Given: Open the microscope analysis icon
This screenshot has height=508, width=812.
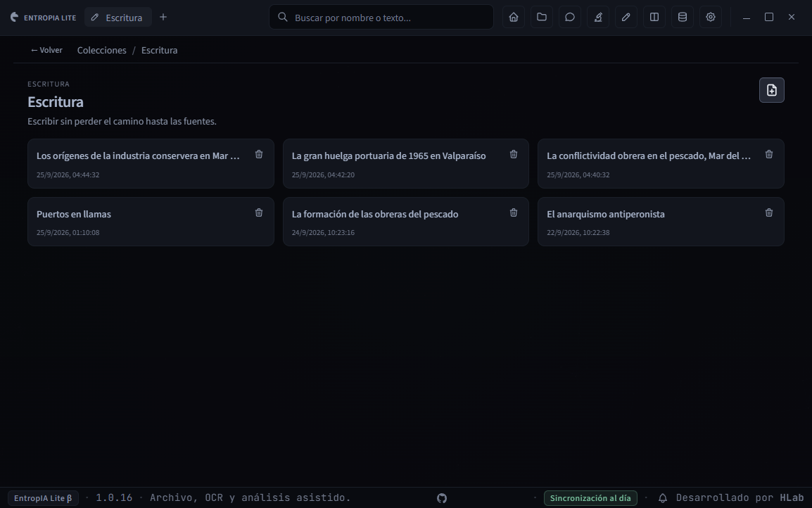Looking at the screenshot, I should (598, 17).
